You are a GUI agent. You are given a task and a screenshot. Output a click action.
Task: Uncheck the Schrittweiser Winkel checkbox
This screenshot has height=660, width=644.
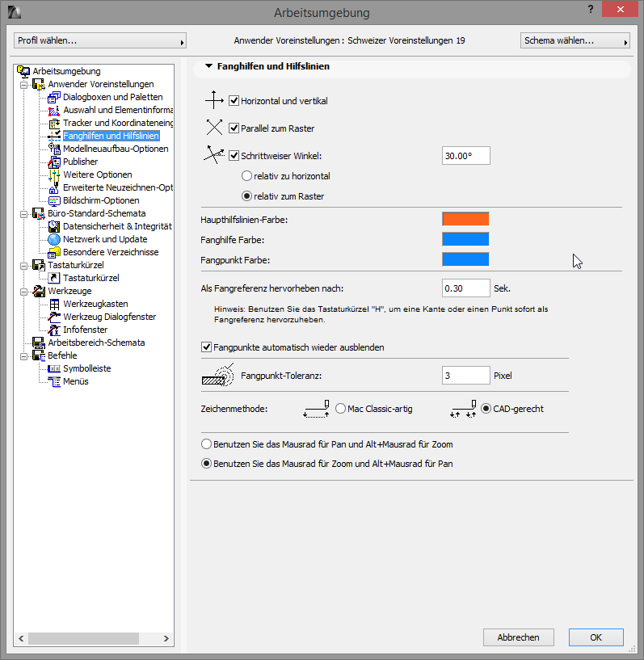point(234,155)
